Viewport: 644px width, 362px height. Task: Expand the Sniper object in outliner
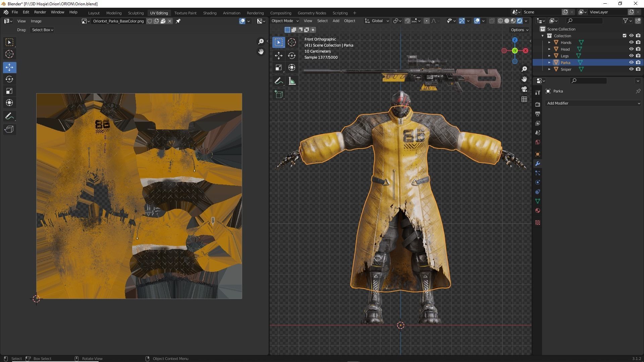pos(549,69)
